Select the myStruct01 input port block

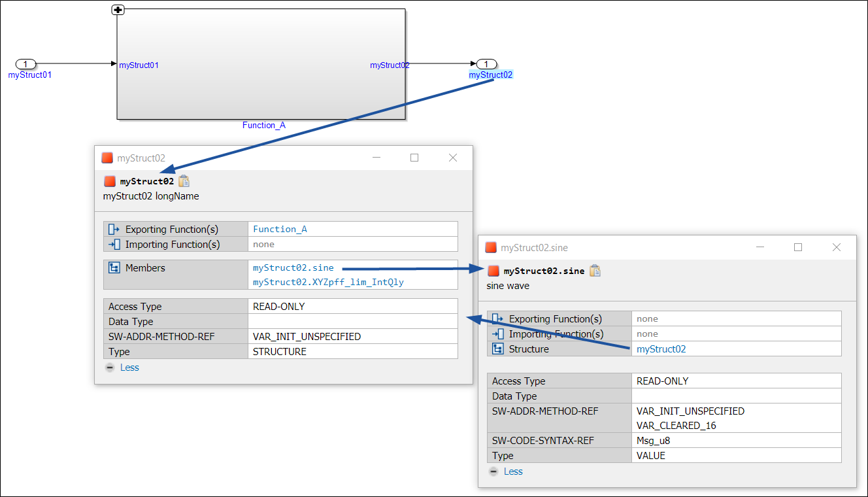[x=26, y=64]
